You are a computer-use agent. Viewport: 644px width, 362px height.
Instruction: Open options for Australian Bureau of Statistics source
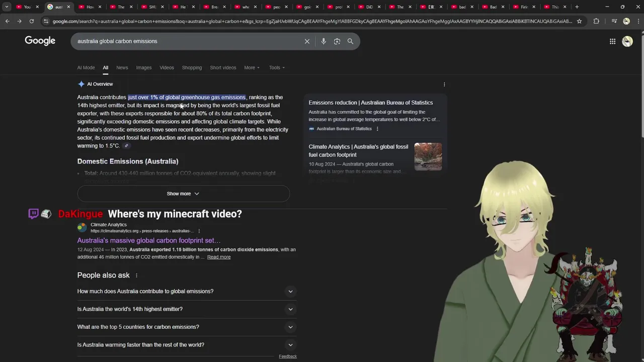pos(377,129)
